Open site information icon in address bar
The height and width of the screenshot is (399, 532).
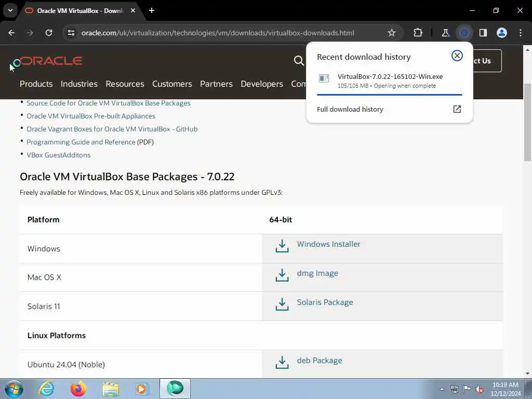(71, 33)
